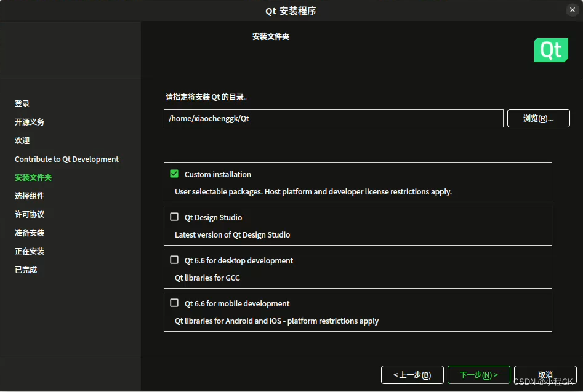
Task: Go back with <上一步(B)
Action: [412, 375]
